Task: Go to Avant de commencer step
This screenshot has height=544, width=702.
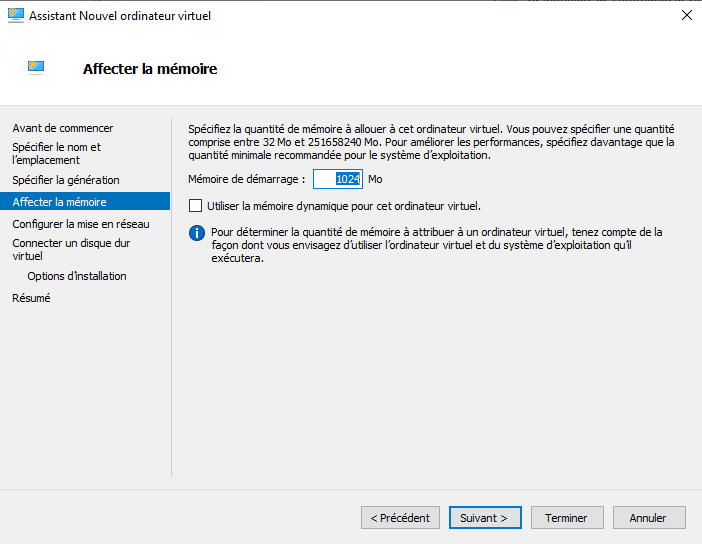Action: (x=63, y=128)
